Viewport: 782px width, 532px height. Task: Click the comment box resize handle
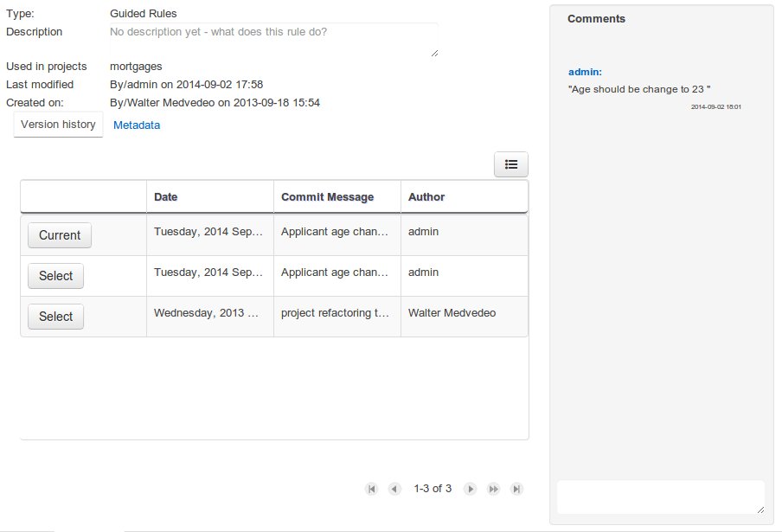click(x=760, y=510)
